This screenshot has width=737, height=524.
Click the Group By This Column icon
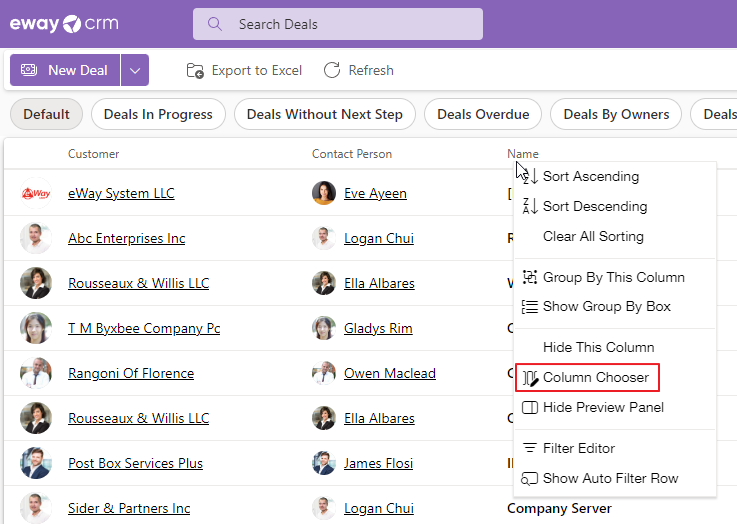coord(530,277)
